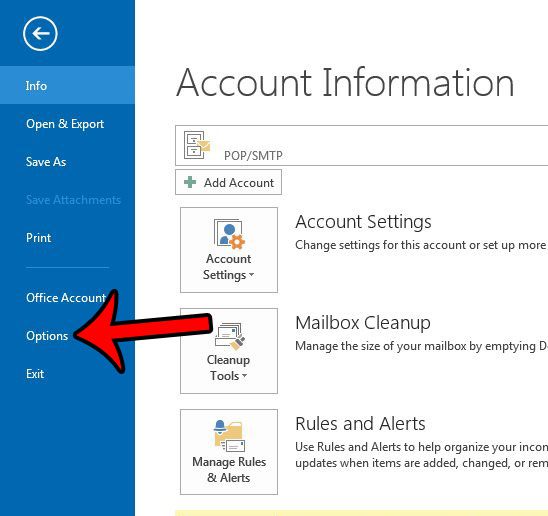Click the Account Information heading
548x516 pixels.
[x=345, y=83]
